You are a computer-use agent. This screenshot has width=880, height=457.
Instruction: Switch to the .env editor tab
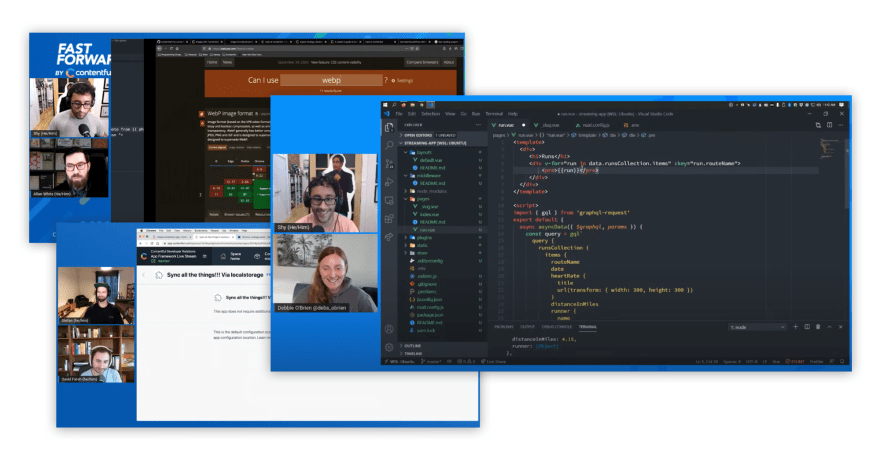[x=631, y=125]
